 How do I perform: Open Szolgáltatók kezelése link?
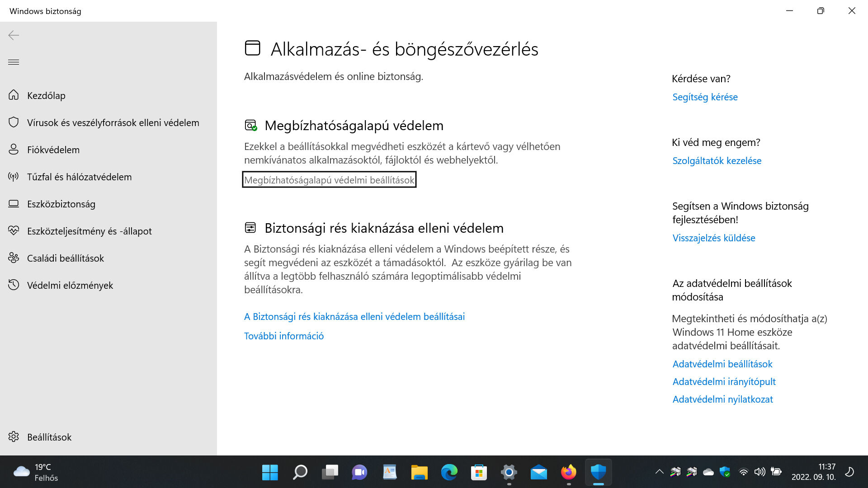tap(717, 160)
